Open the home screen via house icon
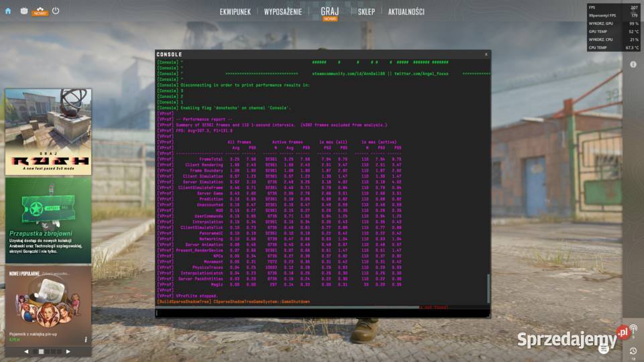Image resolution: width=644 pixels, height=362 pixels. pyautogui.click(x=8, y=11)
